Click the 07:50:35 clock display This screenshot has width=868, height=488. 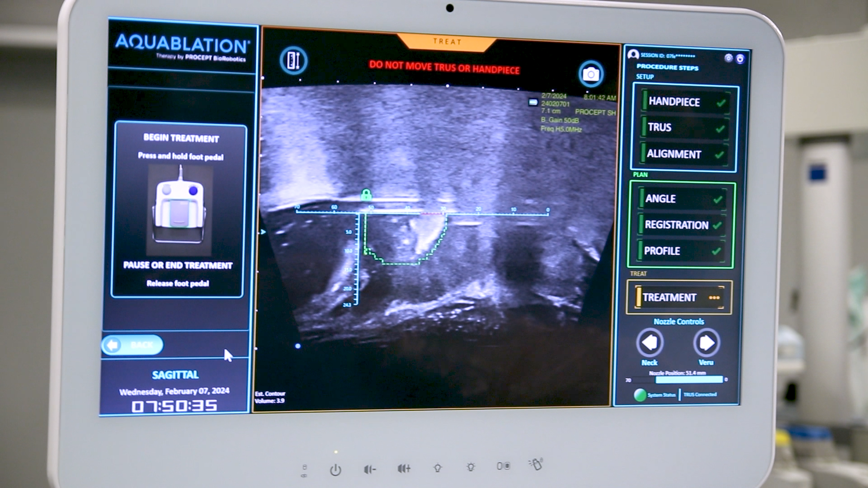tap(175, 406)
